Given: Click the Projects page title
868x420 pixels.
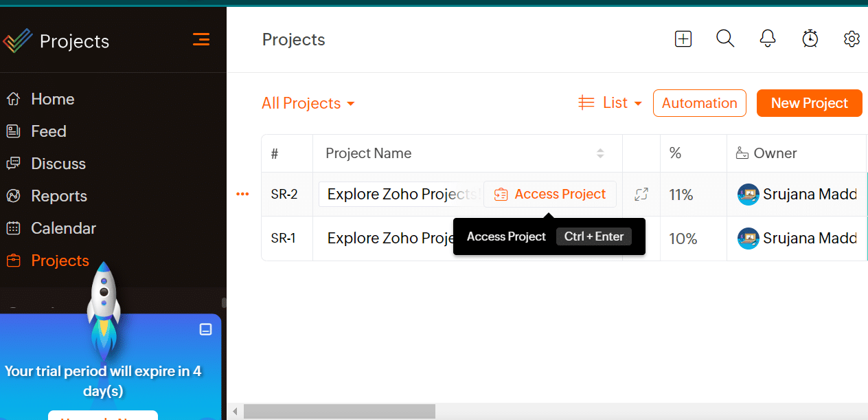Looking at the screenshot, I should pos(294,40).
